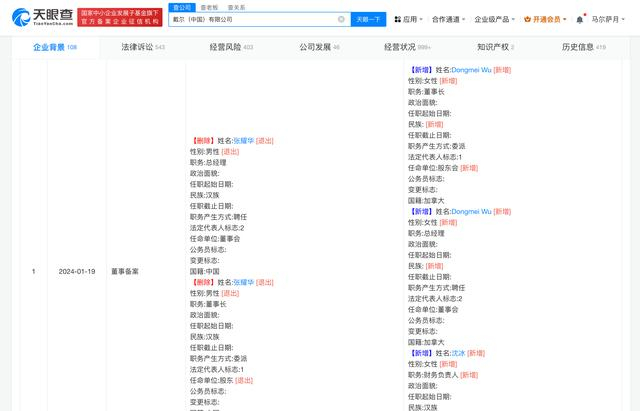Click the 国籍:中国 text
The image size is (640, 411).
[x=204, y=271]
